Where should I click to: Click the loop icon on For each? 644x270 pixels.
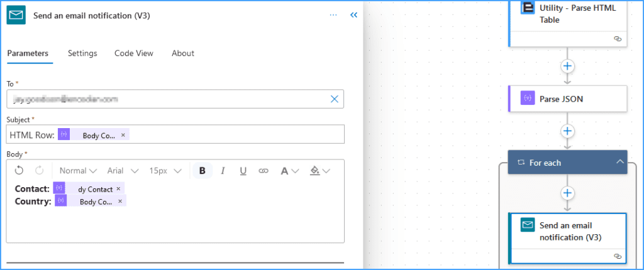coord(521,163)
